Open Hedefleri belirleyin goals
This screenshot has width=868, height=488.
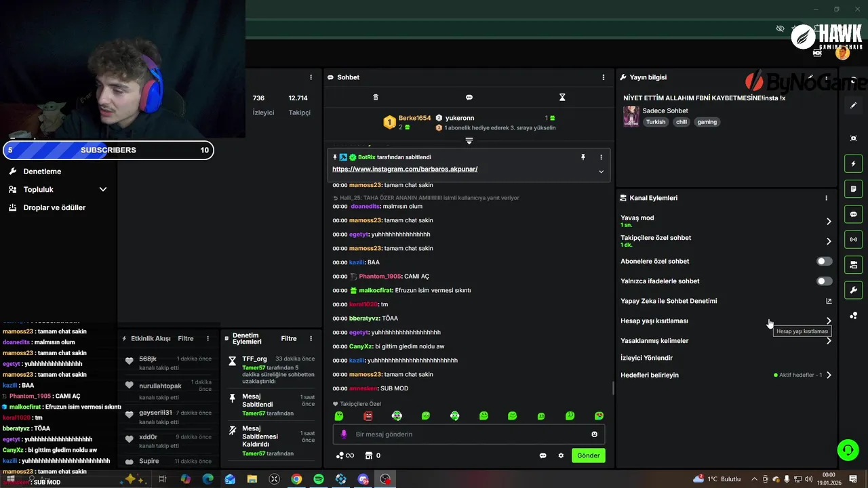(x=726, y=375)
